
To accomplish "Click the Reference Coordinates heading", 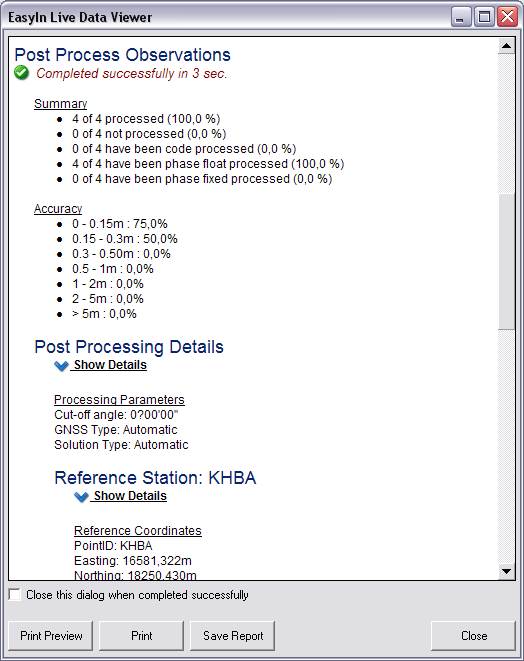I will [x=138, y=531].
